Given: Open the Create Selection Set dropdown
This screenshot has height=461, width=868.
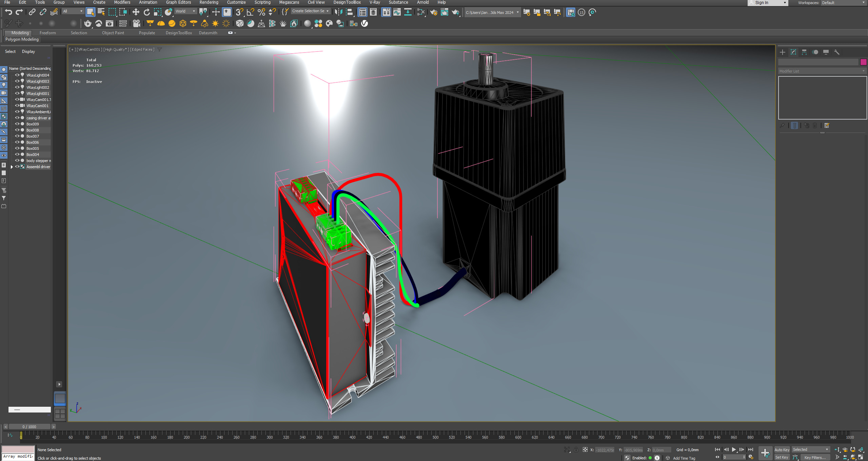Looking at the screenshot, I should (x=311, y=11).
